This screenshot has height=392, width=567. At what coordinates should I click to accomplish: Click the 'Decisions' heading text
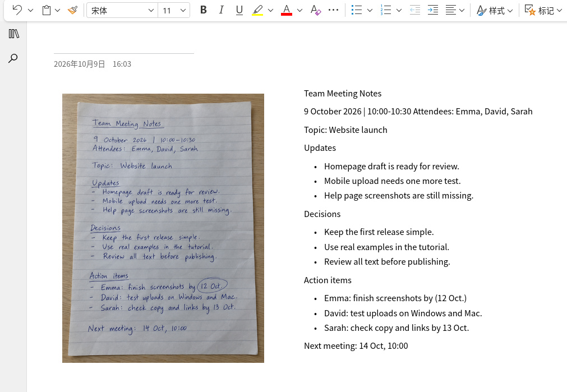322,214
